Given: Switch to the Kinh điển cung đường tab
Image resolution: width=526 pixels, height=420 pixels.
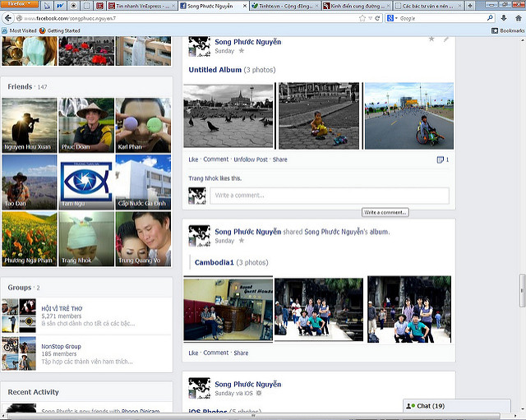Looking at the screenshot, I should pos(356,6).
